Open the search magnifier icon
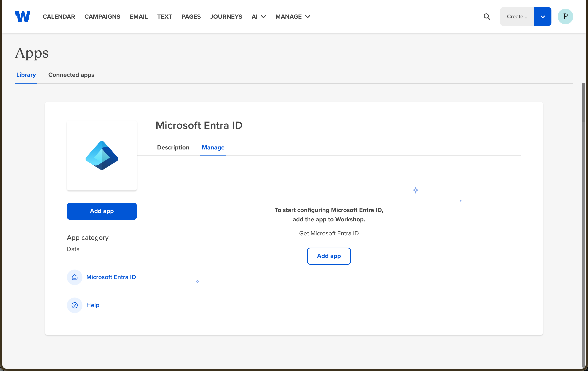Screen dimensions: 588x371 [x=487, y=16]
